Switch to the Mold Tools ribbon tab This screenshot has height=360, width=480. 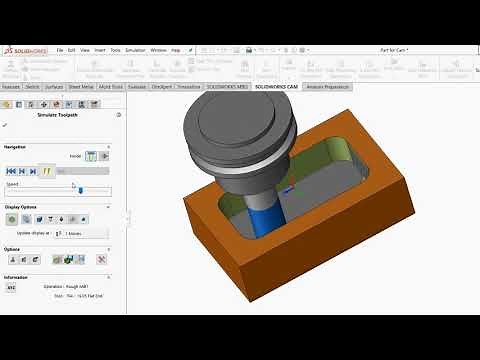tap(111, 87)
